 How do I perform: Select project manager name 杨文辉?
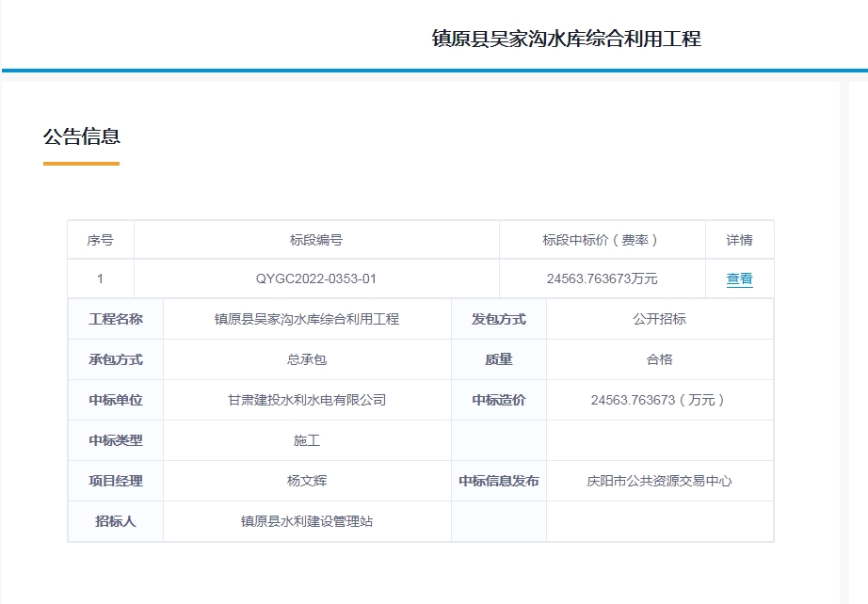pos(307,481)
